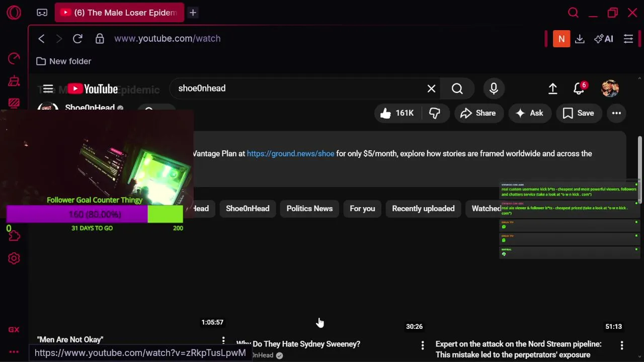Reload the current YouTube page
Viewport: 644px width, 362px height.
77,39
